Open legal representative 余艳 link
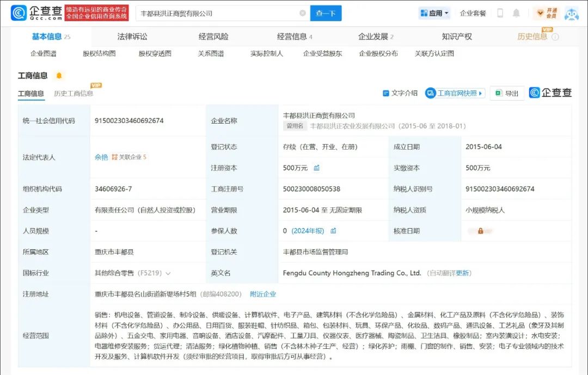The width and height of the screenshot is (588, 375). (x=101, y=157)
